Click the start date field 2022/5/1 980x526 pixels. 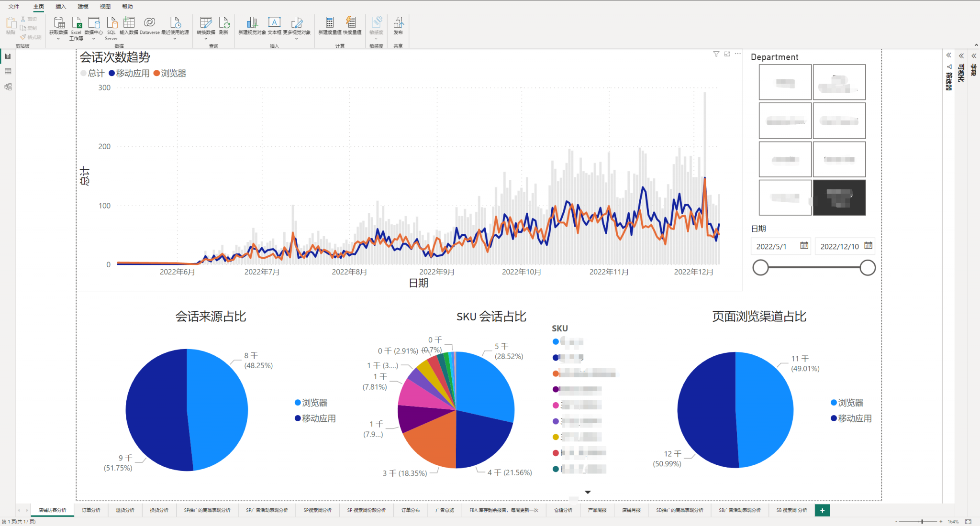click(771, 246)
